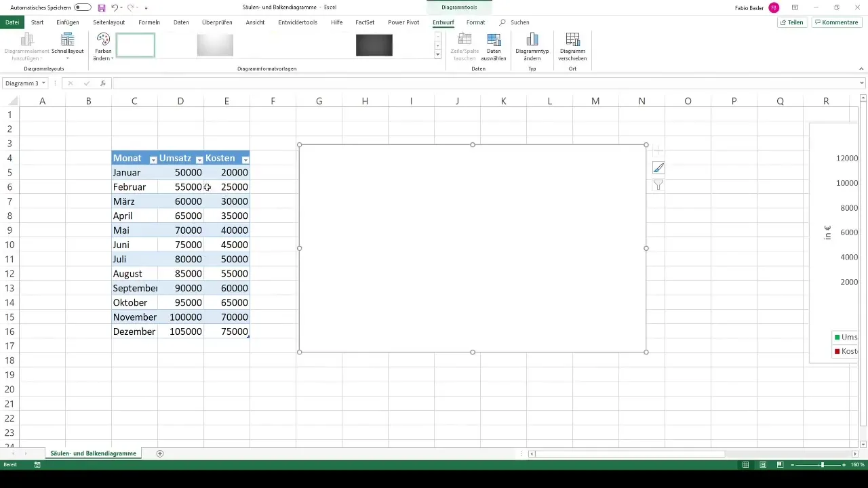Switch to the Format ribbon tab
868x488 pixels.
point(475,22)
